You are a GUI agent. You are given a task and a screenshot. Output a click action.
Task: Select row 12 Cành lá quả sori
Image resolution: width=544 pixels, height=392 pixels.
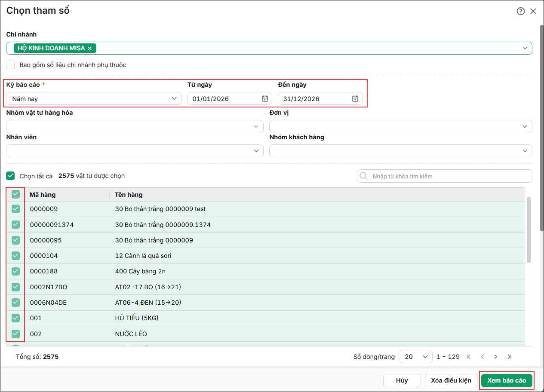pos(266,256)
